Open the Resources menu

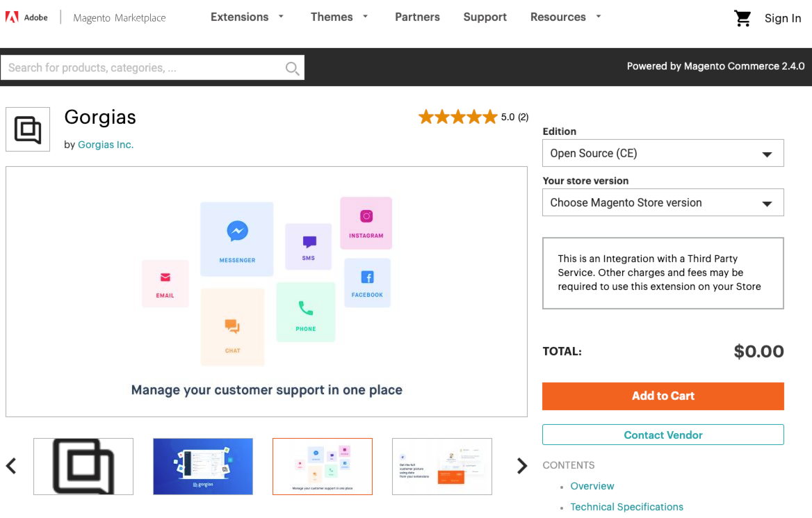(x=565, y=17)
